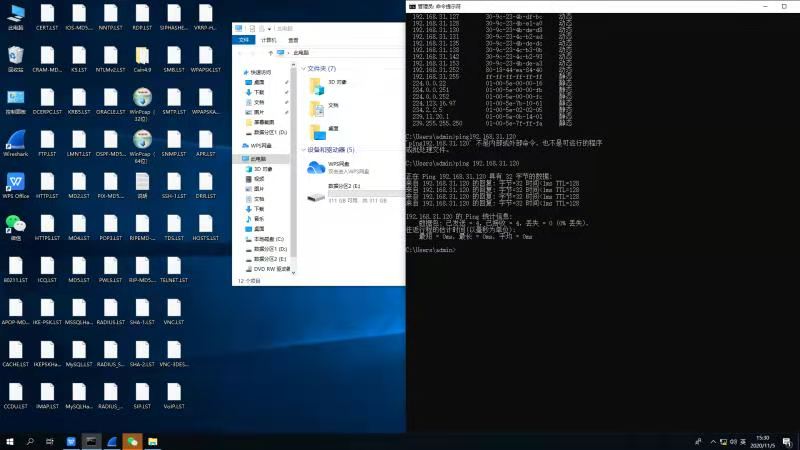Select the 说明 text document on the desktop

142,185
